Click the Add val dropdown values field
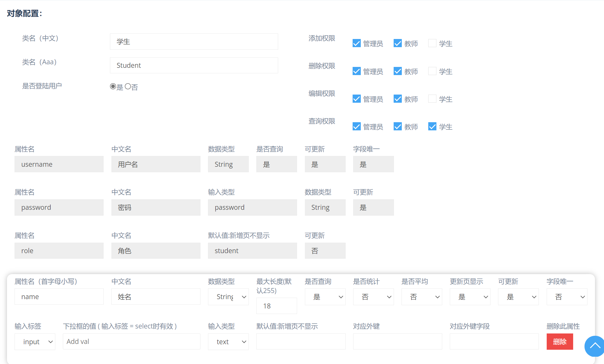Image resolution: width=604 pixels, height=364 pixels. [x=132, y=342]
